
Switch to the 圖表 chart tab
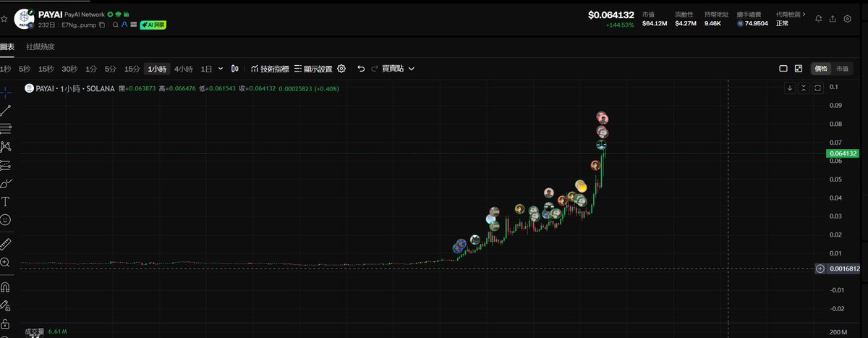coord(7,47)
